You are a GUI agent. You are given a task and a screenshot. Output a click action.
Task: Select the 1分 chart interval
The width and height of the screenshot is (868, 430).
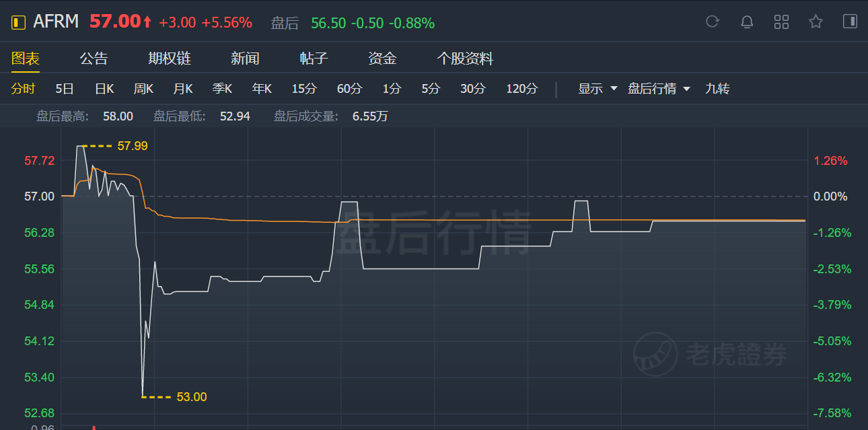tap(392, 89)
